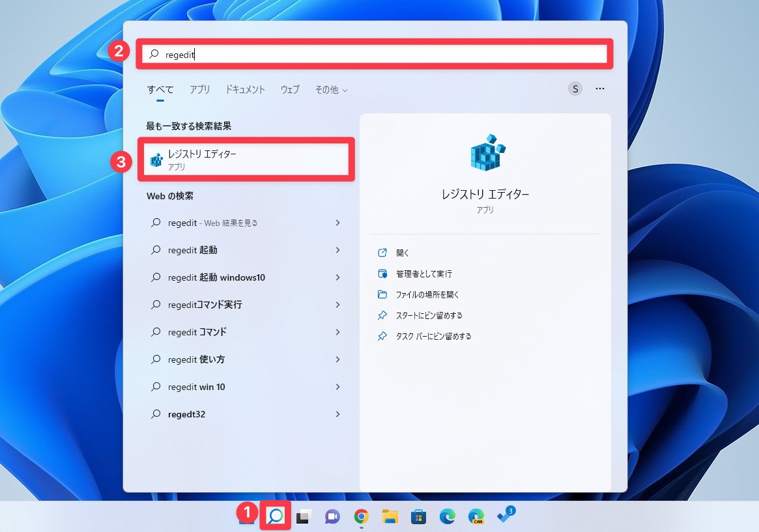Select web suggestion regedit - Web 結果を見る

(246, 223)
